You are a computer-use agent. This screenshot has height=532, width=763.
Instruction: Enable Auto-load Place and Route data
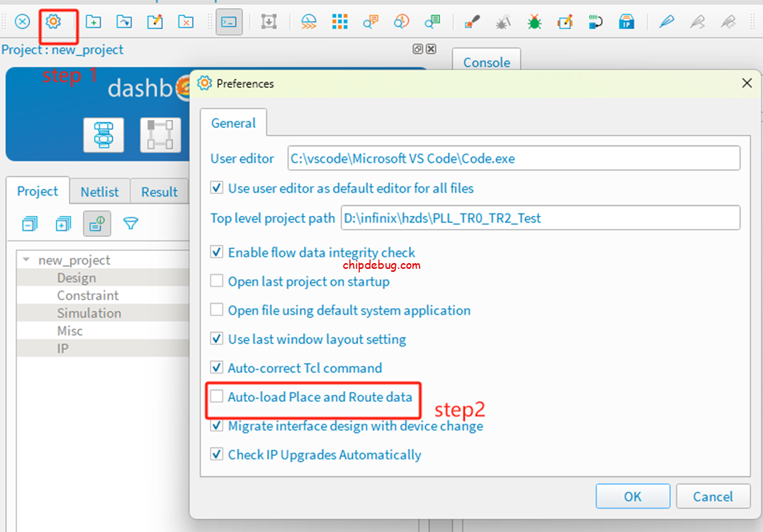[x=217, y=397]
